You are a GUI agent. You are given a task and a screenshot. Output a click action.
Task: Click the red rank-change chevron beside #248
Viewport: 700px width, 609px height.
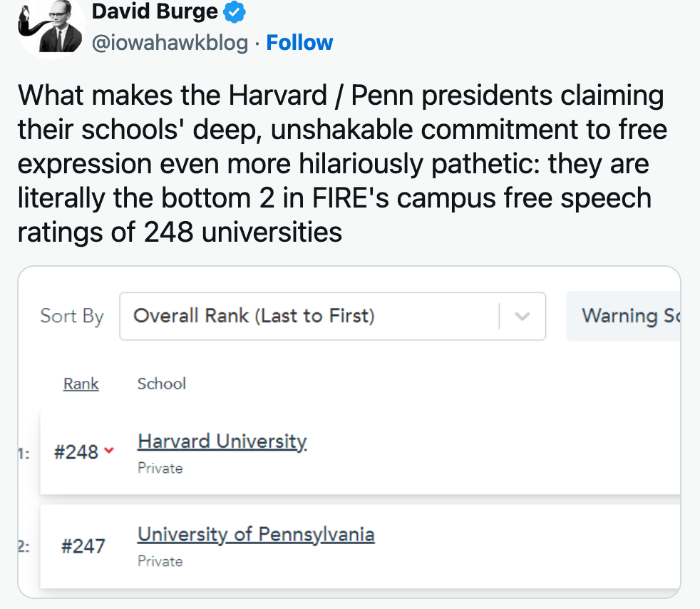109,451
